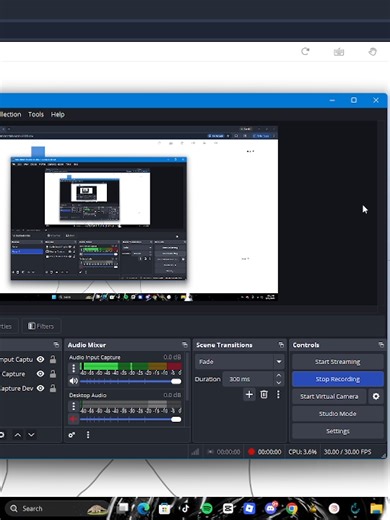Adjust the Desktop Audio volume slider
The height and width of the screenshot is (520, 390).
[x=131, y=419]
